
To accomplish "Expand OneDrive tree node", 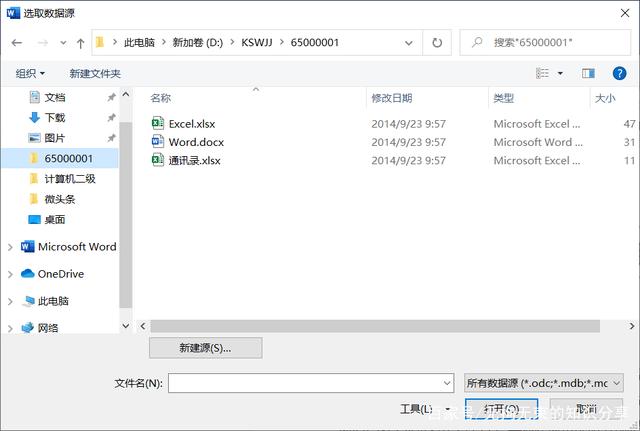I will coord(10,274).
